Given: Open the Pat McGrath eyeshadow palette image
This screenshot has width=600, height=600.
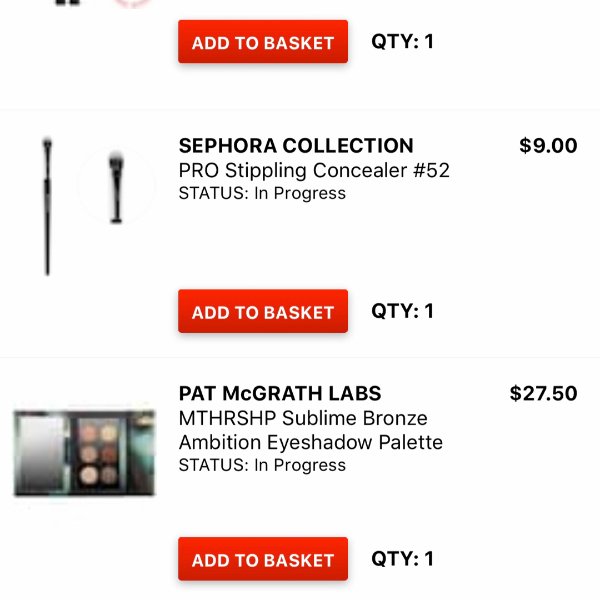Looking at the screenshot, I should pyautogui.click(x=85, y=453).
